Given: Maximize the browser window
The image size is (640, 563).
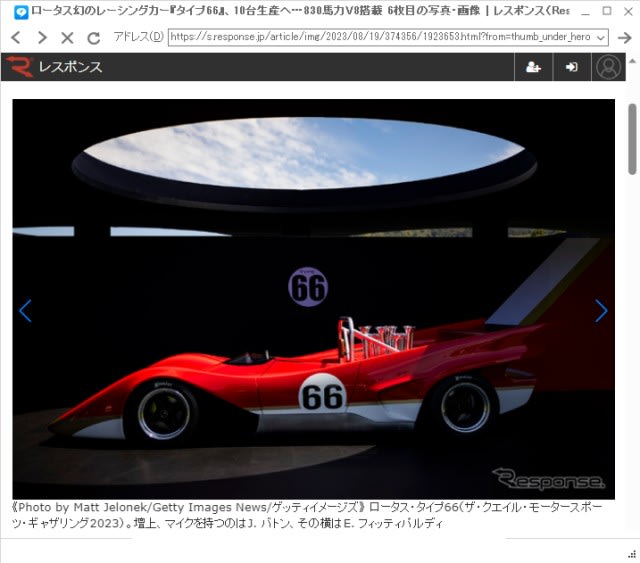Looking at the screenshot, I should 607,11.
